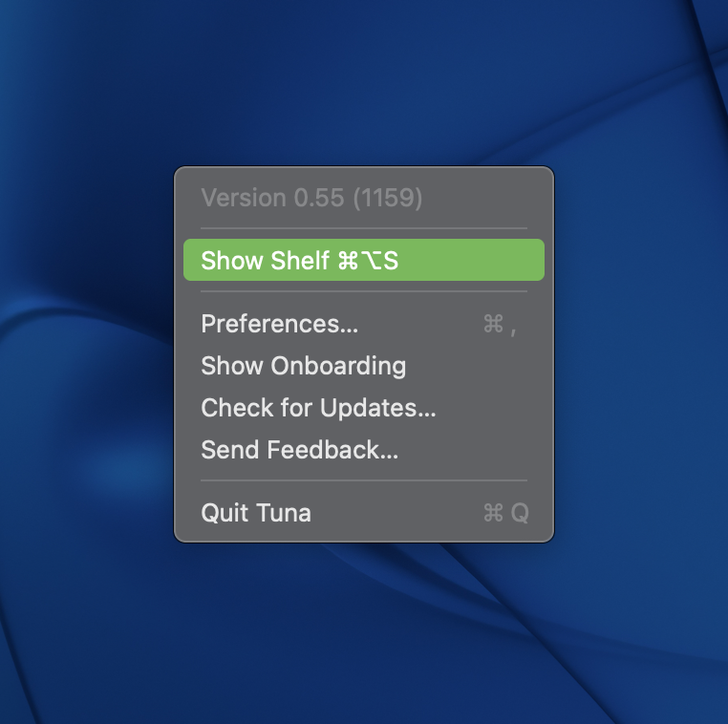Image resolution: width=728 pixels, height=724 pixels.
Task: Click the ⌘Q shortcut hint beside Quit Tuna
Action: click(505, 513)
